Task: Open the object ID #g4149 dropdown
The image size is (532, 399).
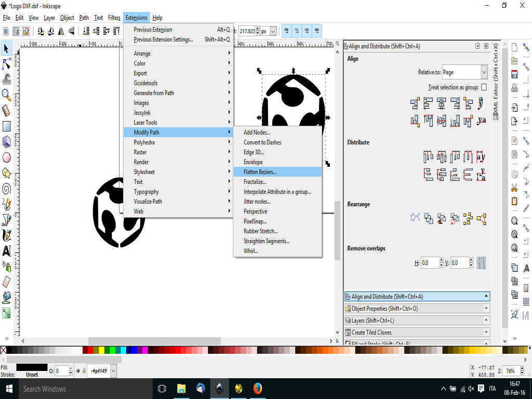Action: pyautogui.click(x=113, y=371)
